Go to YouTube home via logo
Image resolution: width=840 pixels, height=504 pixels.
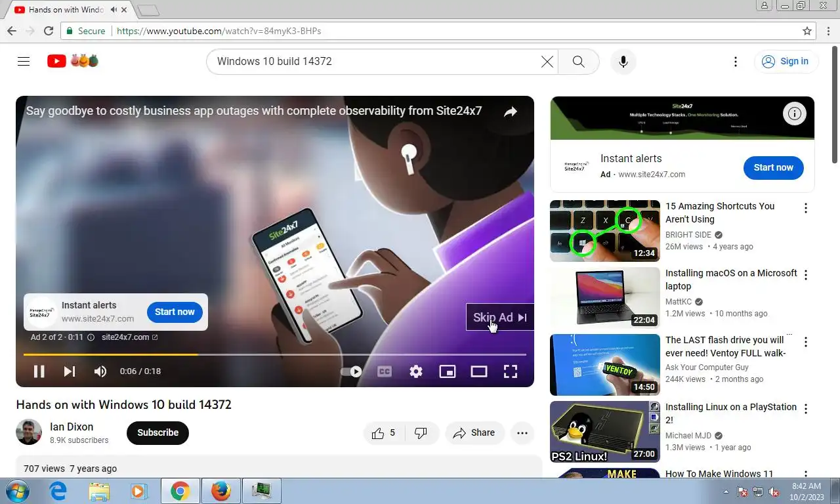click(72, 61)
